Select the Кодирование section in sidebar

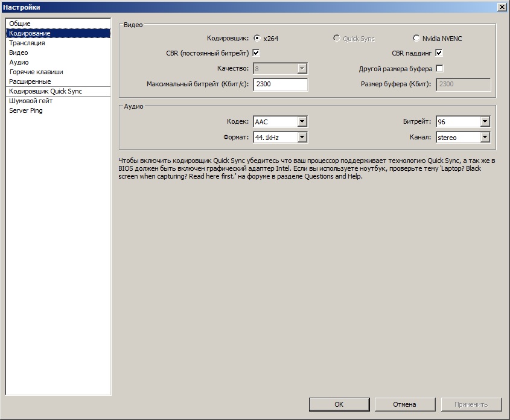58,33
